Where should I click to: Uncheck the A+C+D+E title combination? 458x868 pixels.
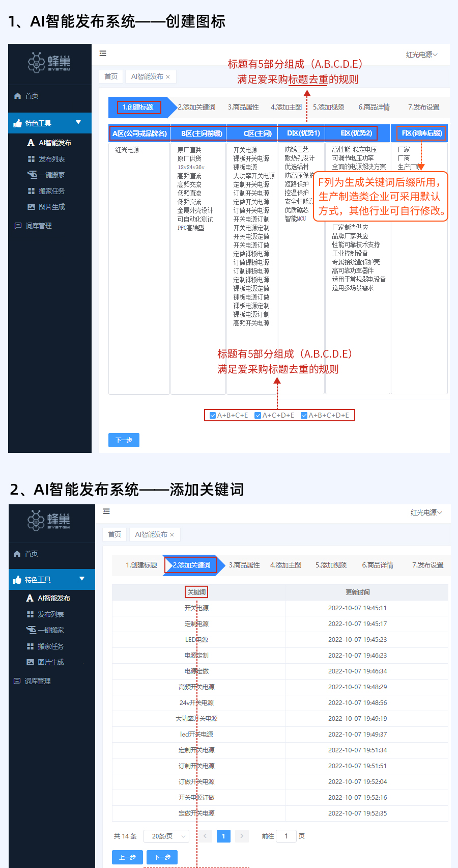[257, 415]
